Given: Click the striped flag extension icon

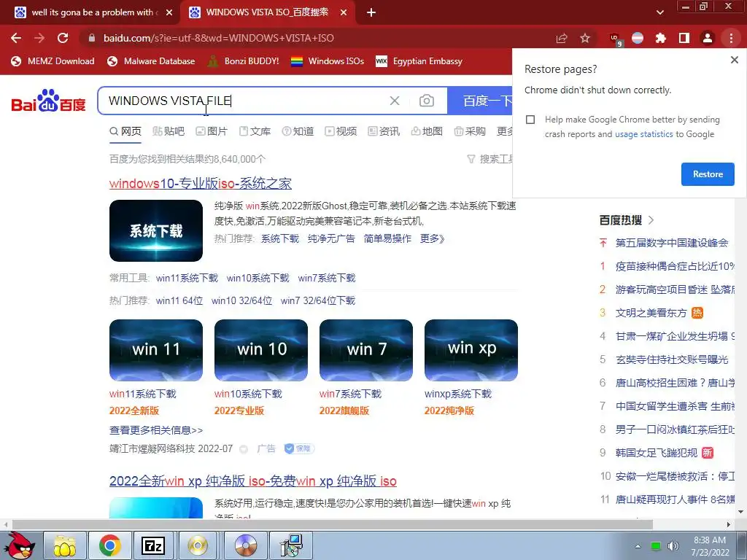Looking at the screenshot, I should coord(638,38).
